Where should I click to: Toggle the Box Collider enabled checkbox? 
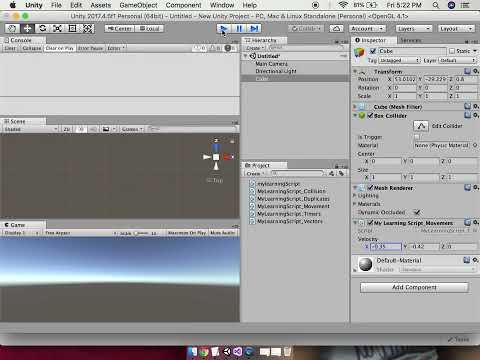click(x=370, y=115)
